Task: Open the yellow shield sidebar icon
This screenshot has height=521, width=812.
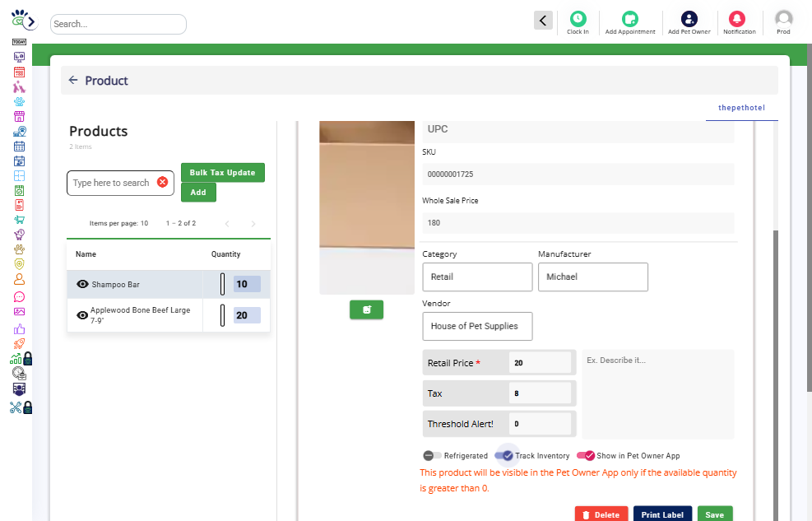Action: point(19,264)
